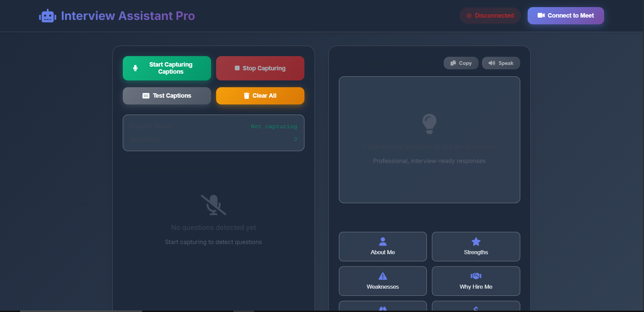This screenshot has width=644, height=312.
Task: Click the Interview Assistant Pro title
Action: tap(128, 16)
